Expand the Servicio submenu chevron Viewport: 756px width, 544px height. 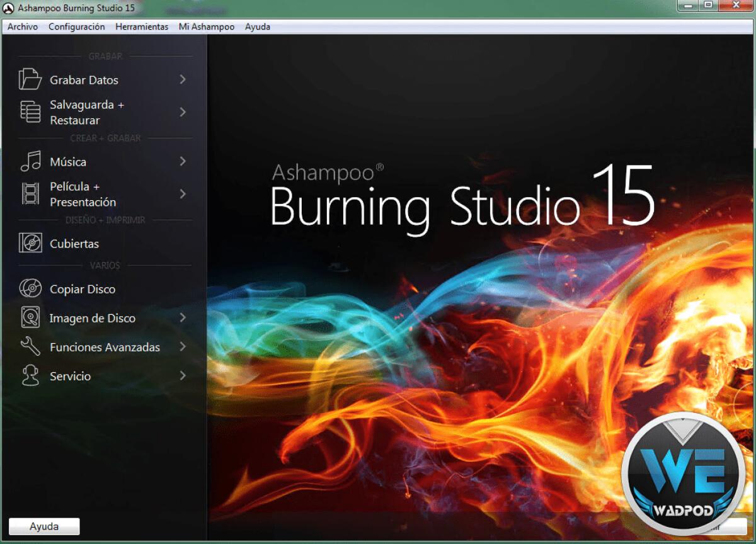[183, 375]
